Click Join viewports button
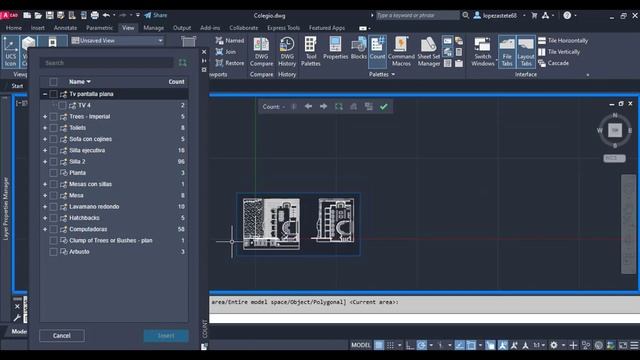This screenshot has width=640, height=360. (226, 52)
